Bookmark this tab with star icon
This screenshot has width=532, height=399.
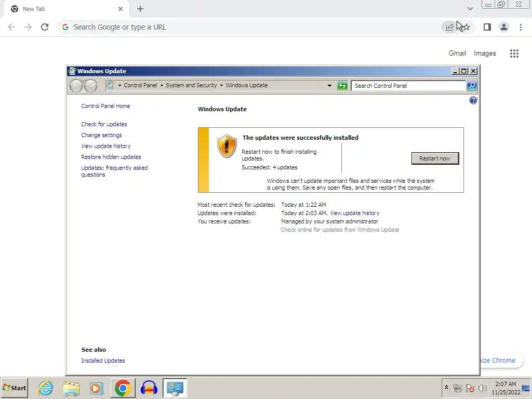click(467, 27)
